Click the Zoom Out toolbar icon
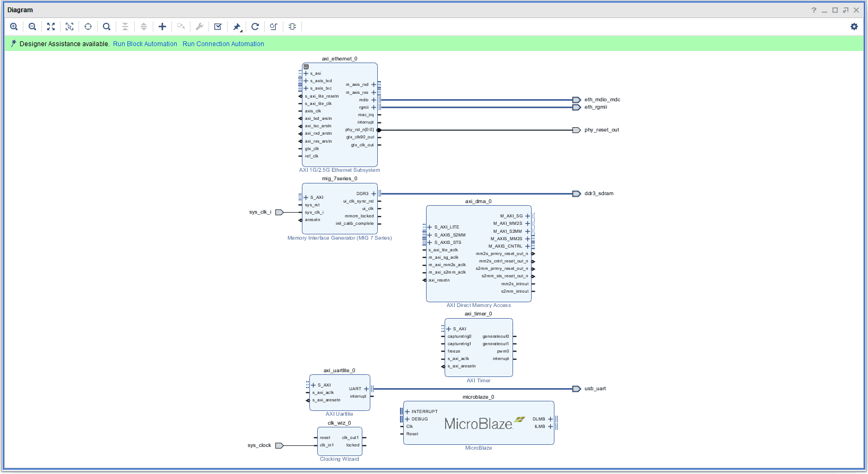Viewport: 868px width, 474px height. [x=32, y=27]
